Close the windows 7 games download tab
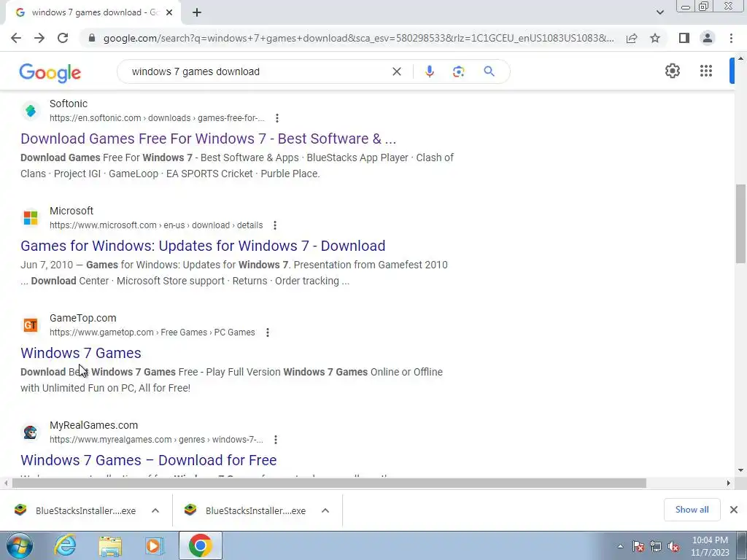The image size is (747, 560). 169,12
